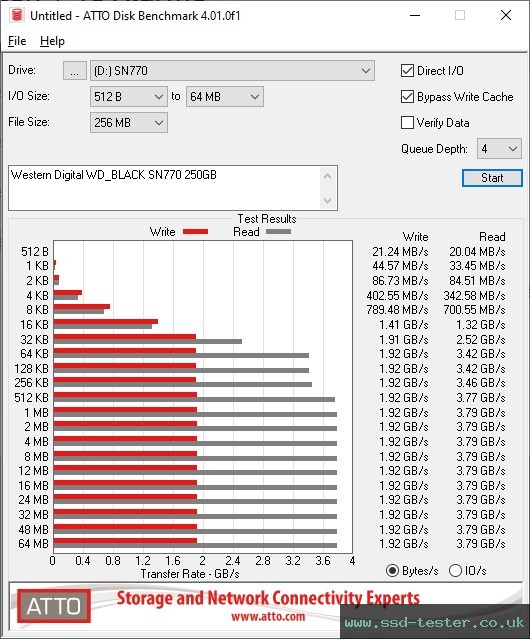This screenshot has height=639, width=530.
Task: Close the ATTO Disk Benchmark window
Action: click(x=506, y=15)
